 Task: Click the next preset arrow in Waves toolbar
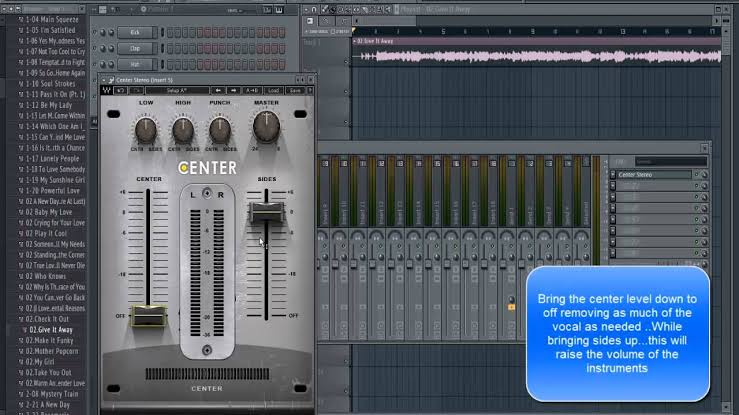[233, 90]
